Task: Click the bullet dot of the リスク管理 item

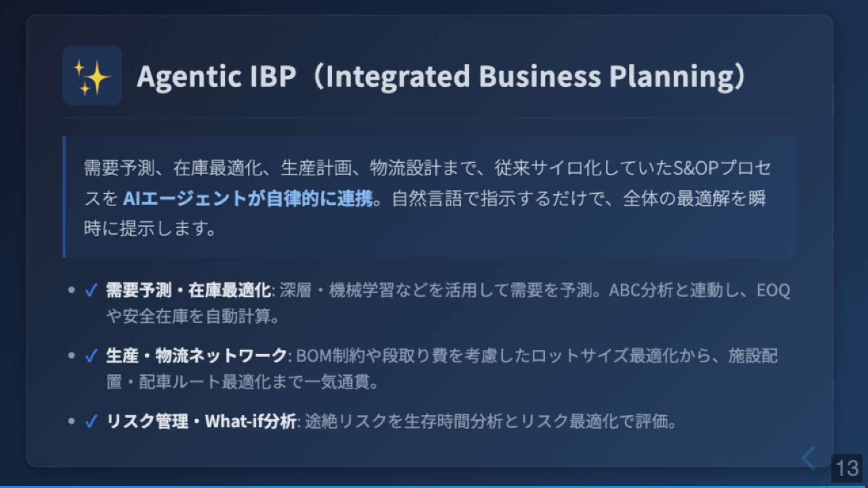Action: pos(71,421)
